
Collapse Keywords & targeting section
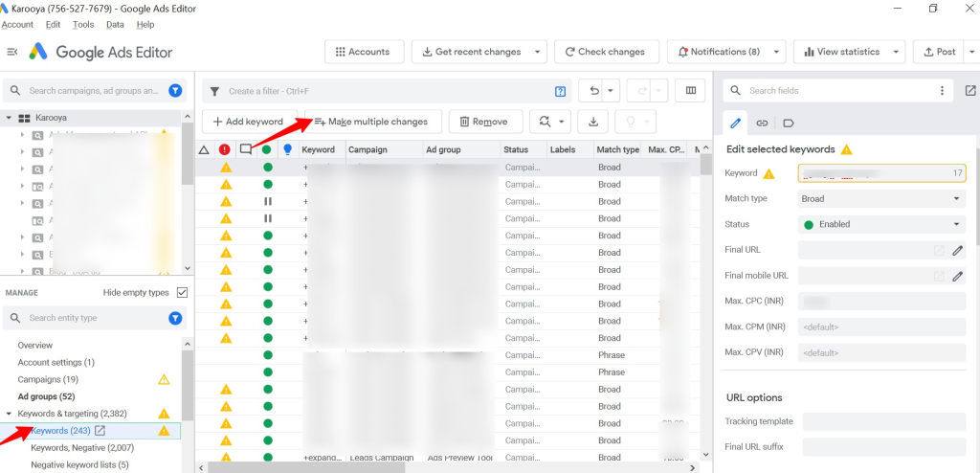(x=10, y=414)
